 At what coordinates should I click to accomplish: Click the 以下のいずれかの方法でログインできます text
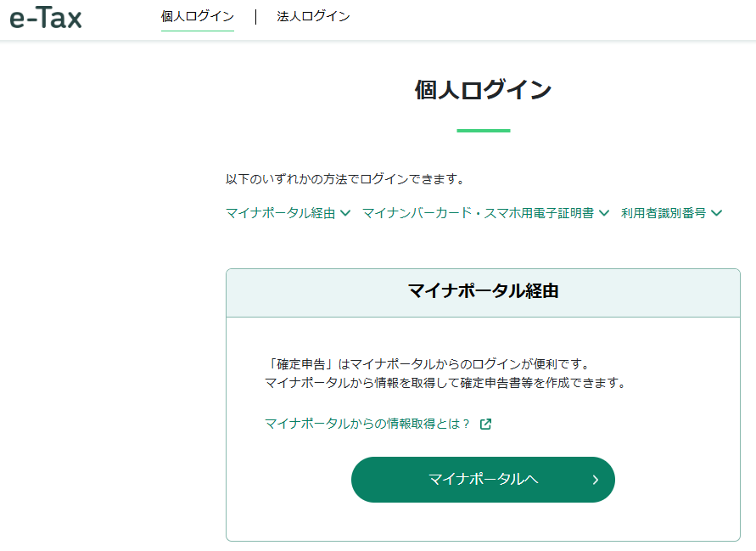coord(344,179)
